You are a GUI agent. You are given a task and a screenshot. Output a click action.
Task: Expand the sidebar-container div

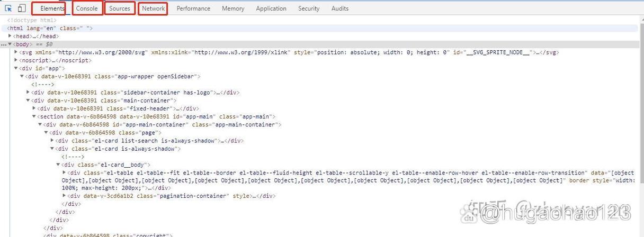click(28, 92)
